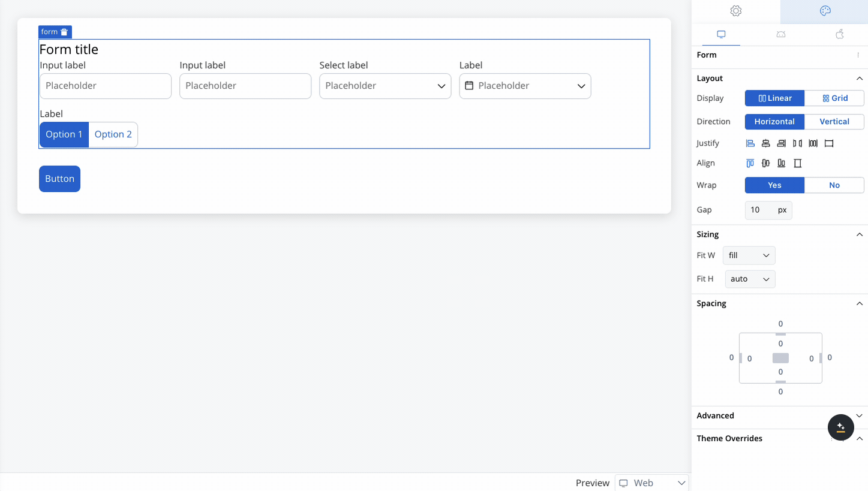Set Justify to start alignment
This screenshot has width=868, height=491.
click(x=750, y=143)
